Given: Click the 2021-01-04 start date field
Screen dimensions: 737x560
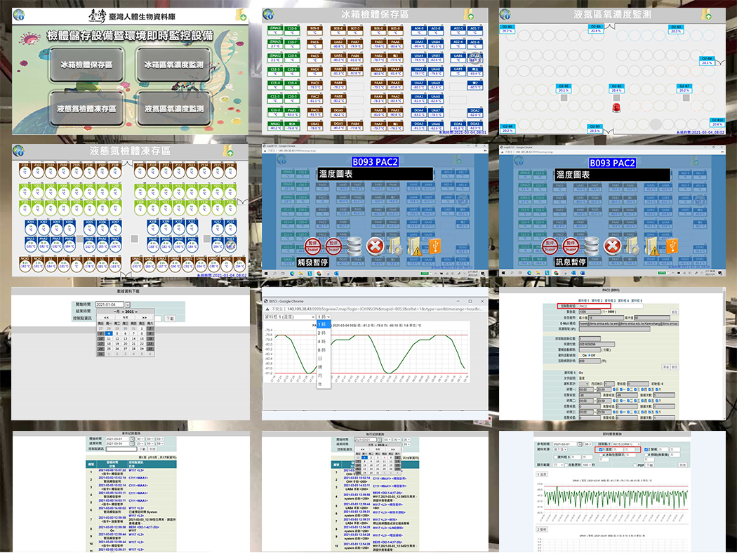Looking at the screenshot, I should [x=109, y=305].
